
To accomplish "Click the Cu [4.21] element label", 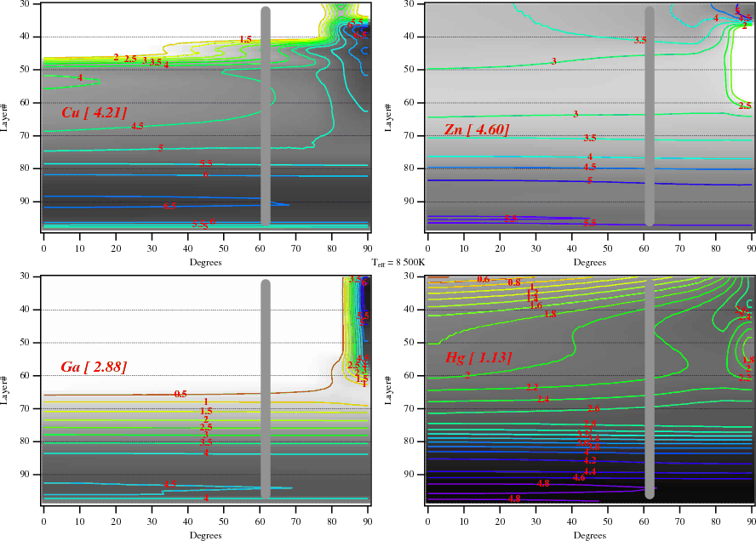I will 94,112.
